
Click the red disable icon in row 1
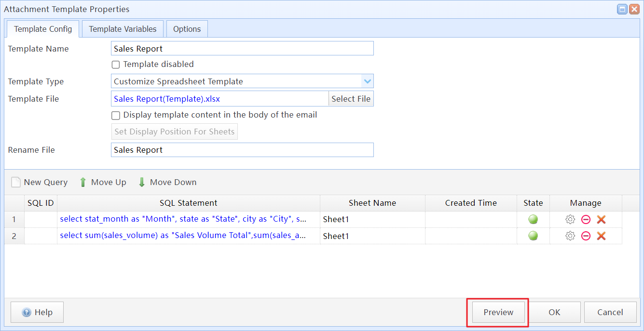[x=586, y=220]
